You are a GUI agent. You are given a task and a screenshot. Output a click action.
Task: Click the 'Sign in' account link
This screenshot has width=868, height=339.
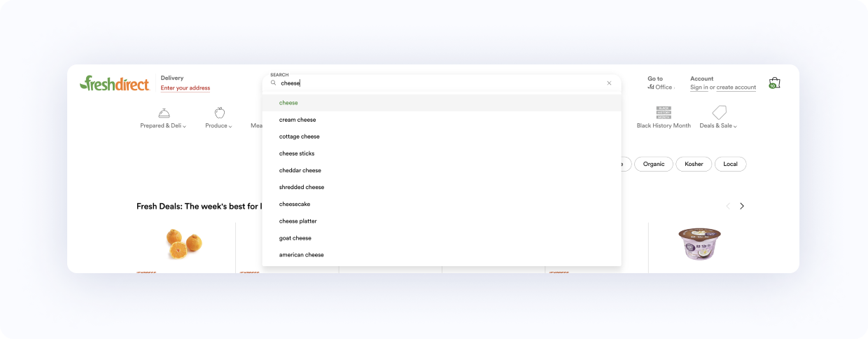point(699,88)
